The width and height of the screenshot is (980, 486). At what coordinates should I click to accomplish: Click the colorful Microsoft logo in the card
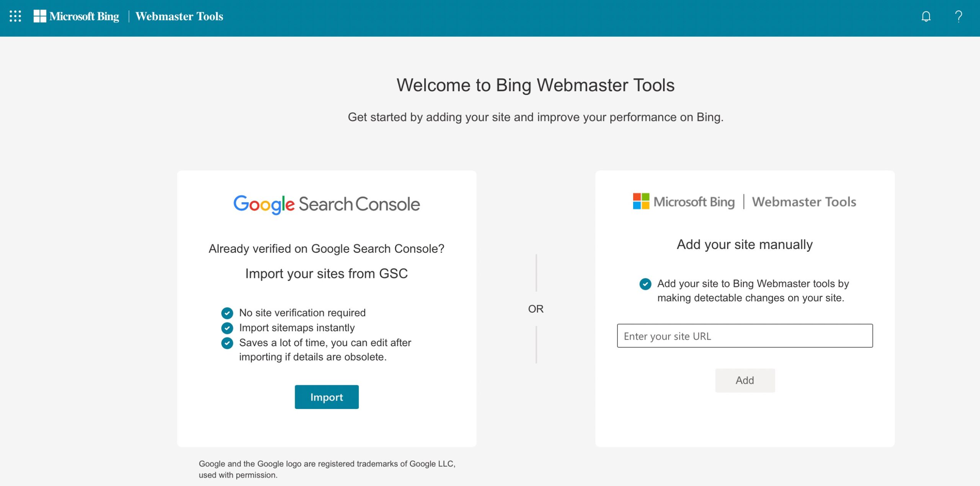click(641, 201)
